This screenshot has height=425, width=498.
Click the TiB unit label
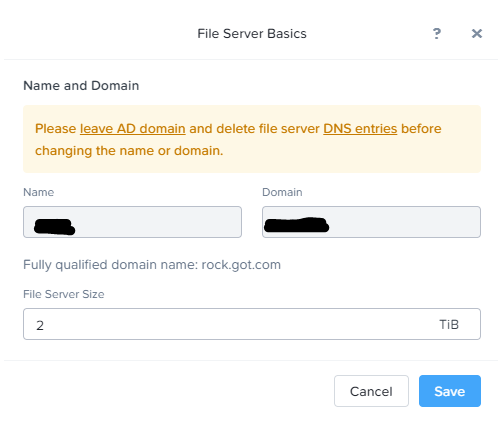coord(449,324)
